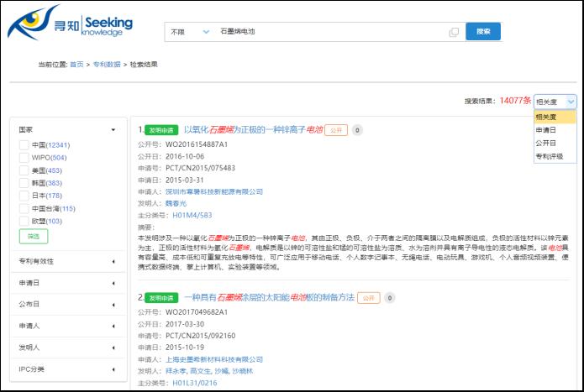Check the 中国(12341) country filter
The height and width of the screenshot is (392, 584).
point(24,145)
